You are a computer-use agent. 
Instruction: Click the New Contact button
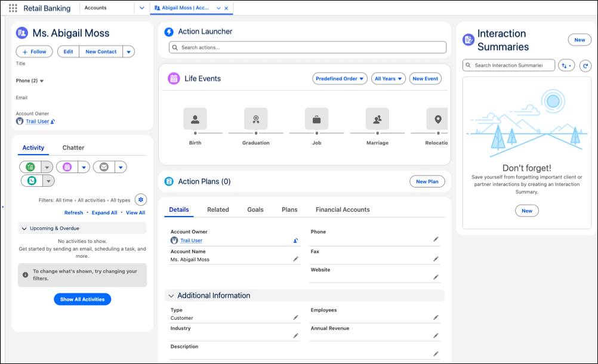[101, 52]
